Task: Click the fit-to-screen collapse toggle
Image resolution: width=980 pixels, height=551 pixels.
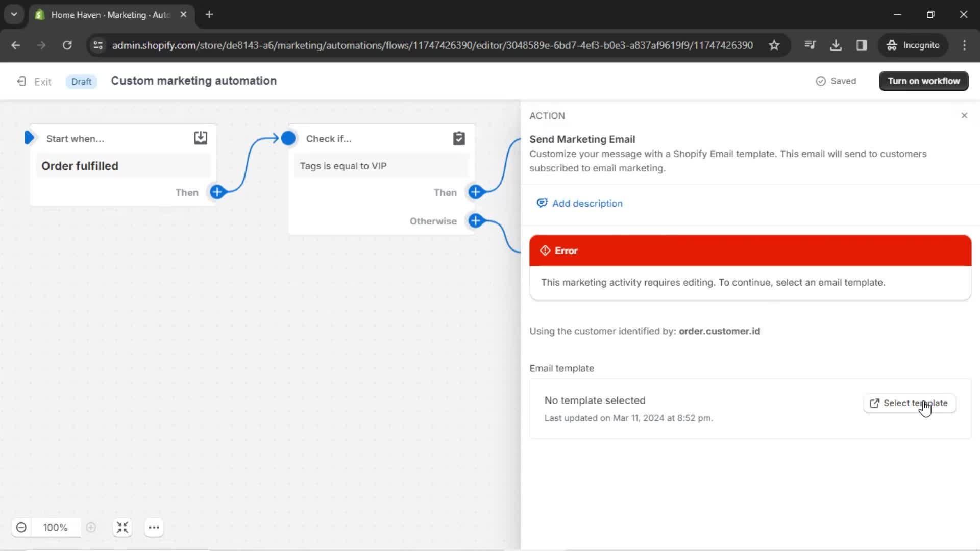Action: pyautogui.click(x=122, y=528)
